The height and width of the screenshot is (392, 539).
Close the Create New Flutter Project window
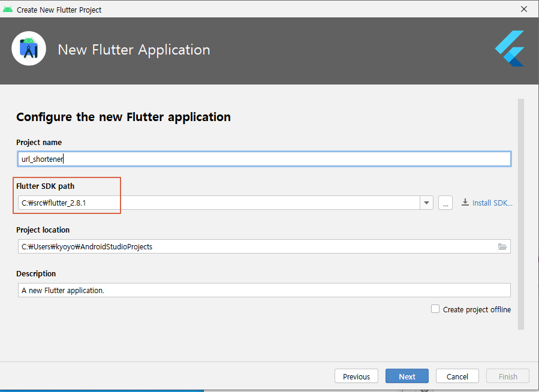click(x=524, y=9)
